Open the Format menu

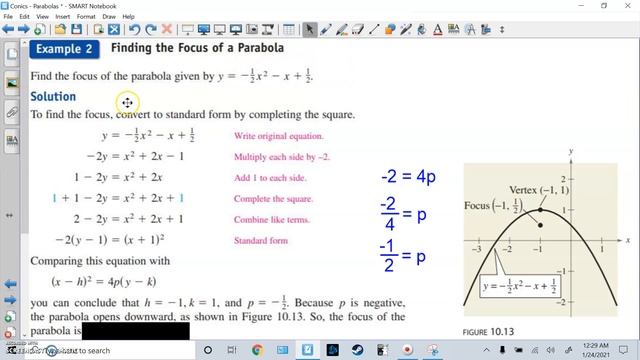pos(86,17)
